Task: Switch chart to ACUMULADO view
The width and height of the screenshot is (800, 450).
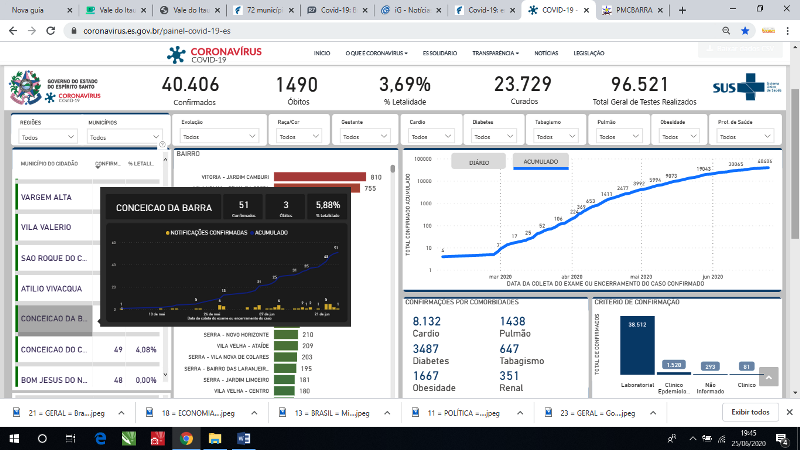Action: pos(541,161)
